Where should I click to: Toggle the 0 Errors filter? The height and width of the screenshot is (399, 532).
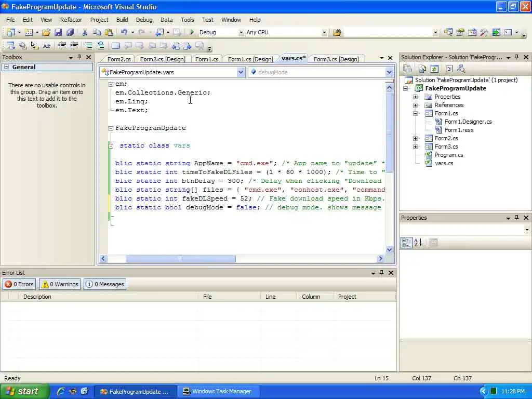click(x=19, y=284)
